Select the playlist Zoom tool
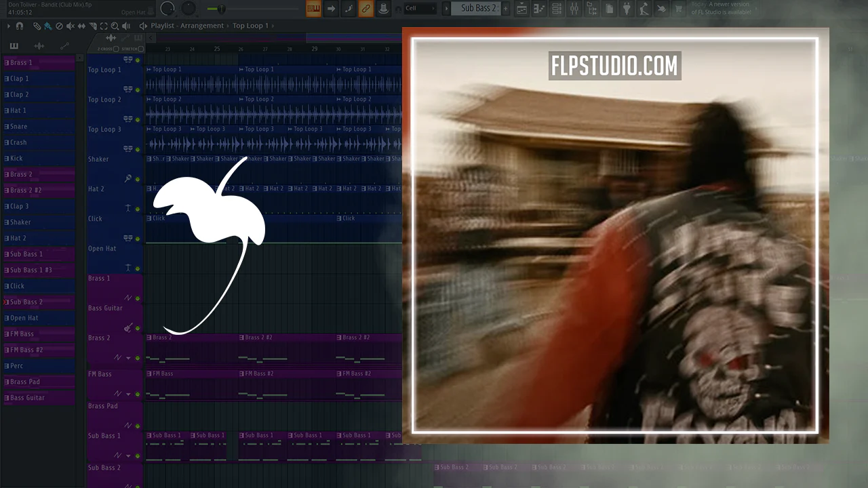 pos(115,26)
